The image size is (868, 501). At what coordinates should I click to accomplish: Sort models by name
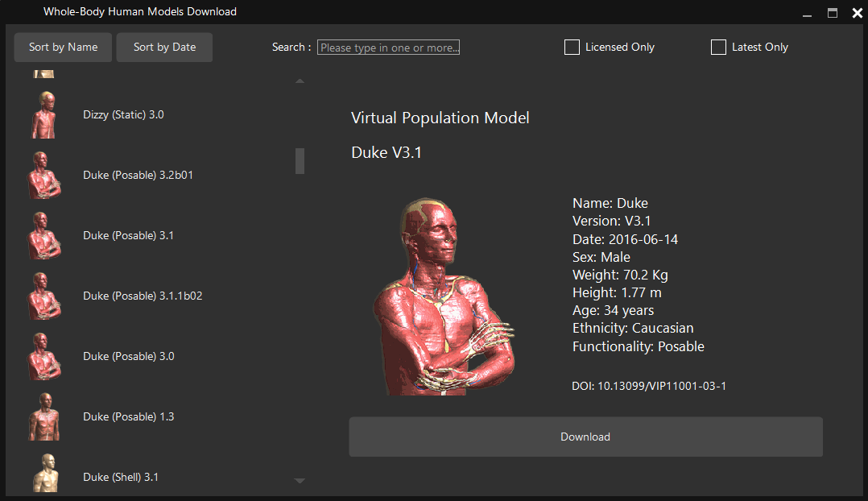pyautogui.click(x=63, y=48)
